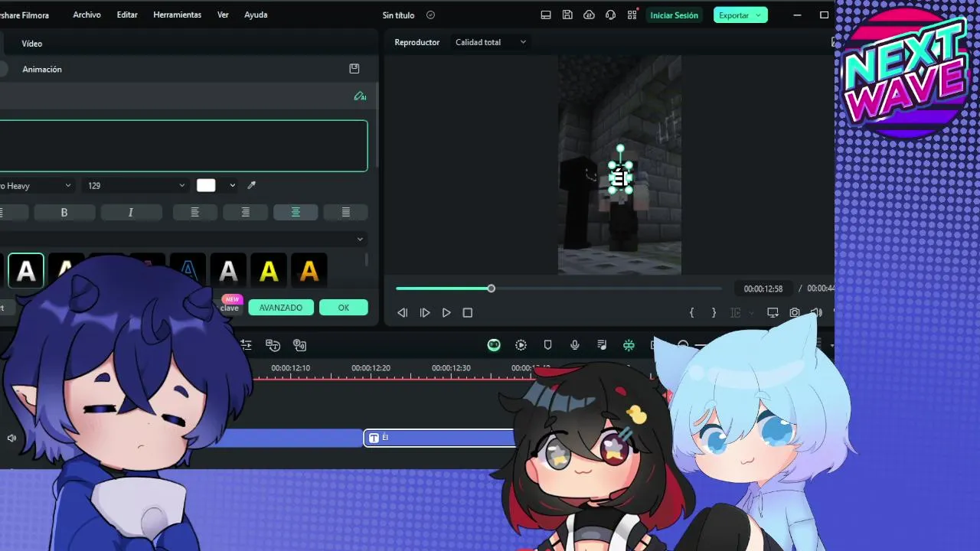The image size is (980, 551).
Task: Record voiceover with microphone icon
Action: click(x=575, y=345)
